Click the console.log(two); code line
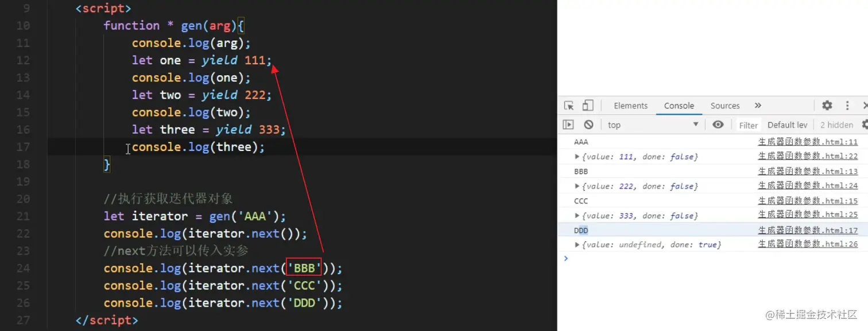 [x=192, y=112]
